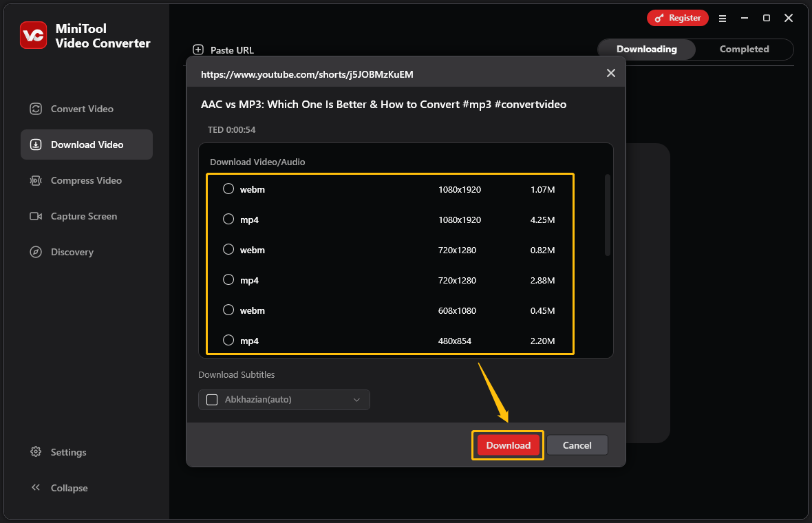Click the Paste URL label
Image resolution: width=812 pixels, height=523 pixels.
click(x=232, y=50)
